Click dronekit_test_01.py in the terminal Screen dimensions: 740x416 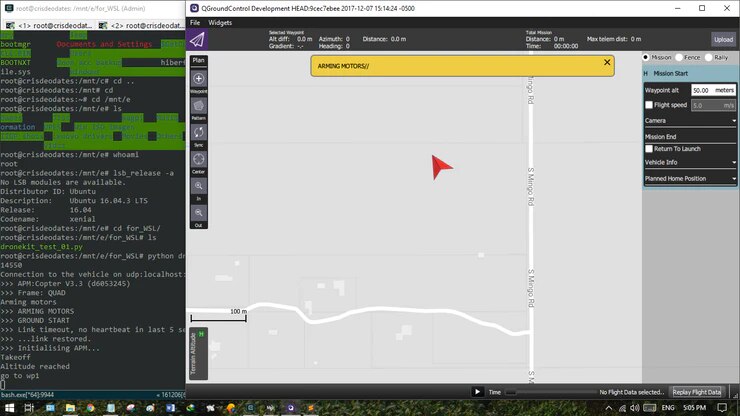[x=42, y=246]
